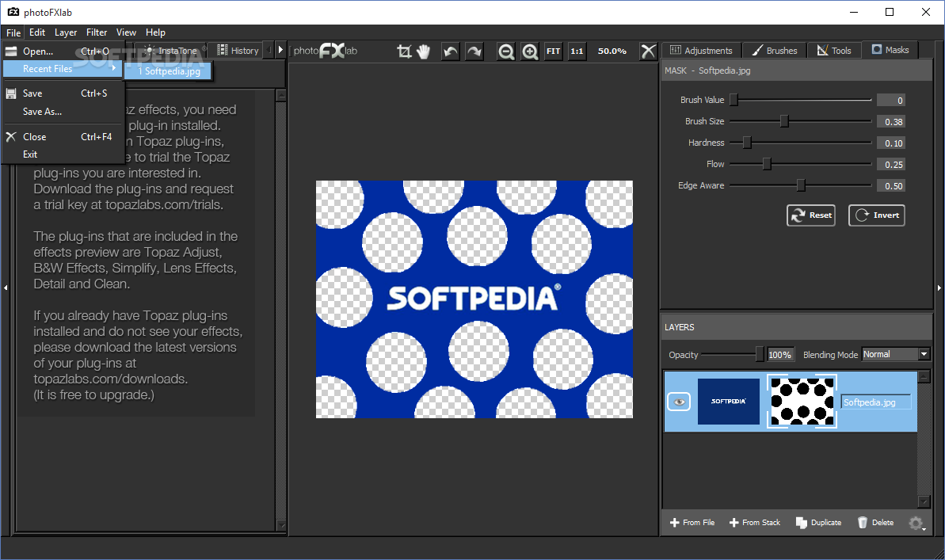
Task: Open the Blending Mode dropdown
Action: pyautogui.click(x=896, y=354)
